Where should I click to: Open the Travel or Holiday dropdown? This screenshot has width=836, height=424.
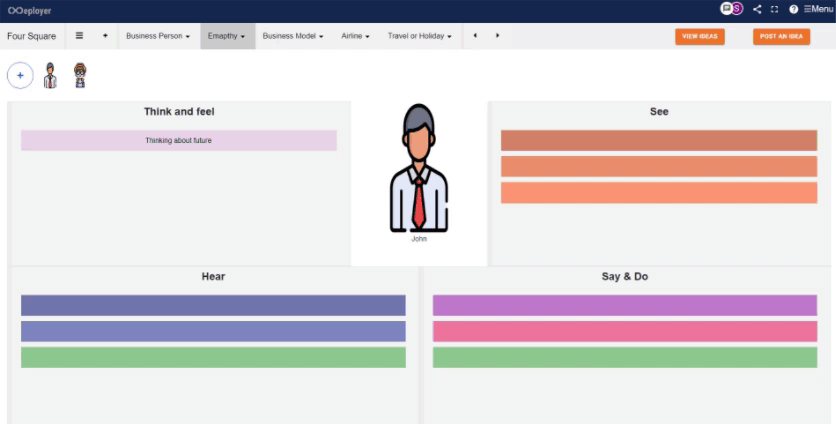point(420,36)
